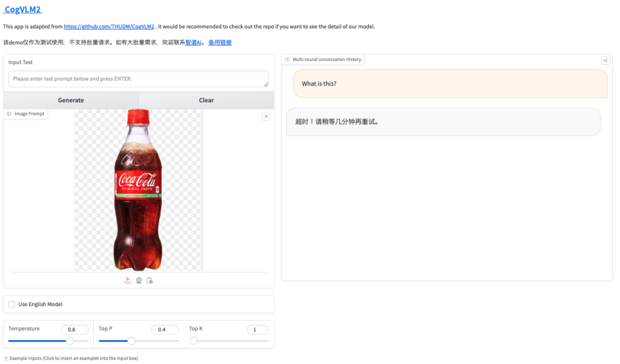The height and width of the screenshot is (364, 620).
Task: Click the upload image icon below the picture
Action: click(x=127, y=281)
